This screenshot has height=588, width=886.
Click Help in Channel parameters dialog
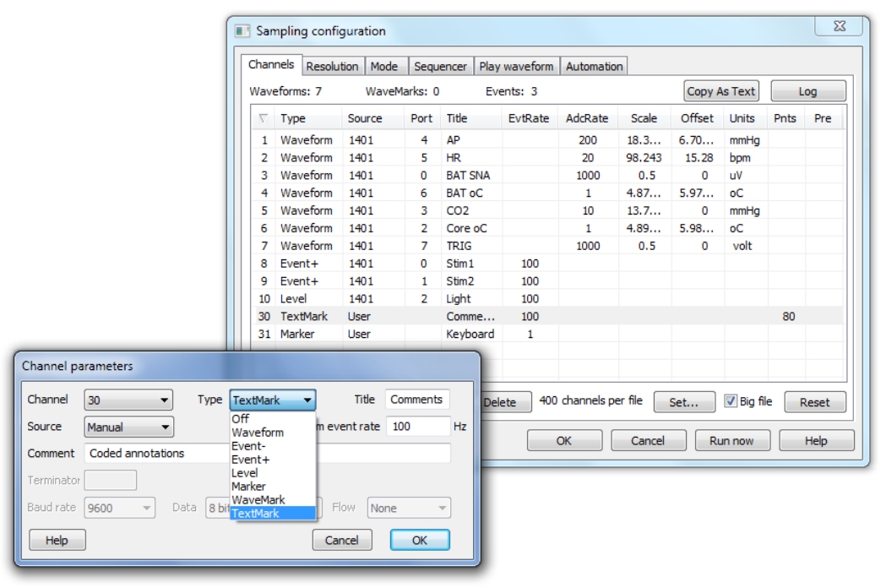[57, 540]
